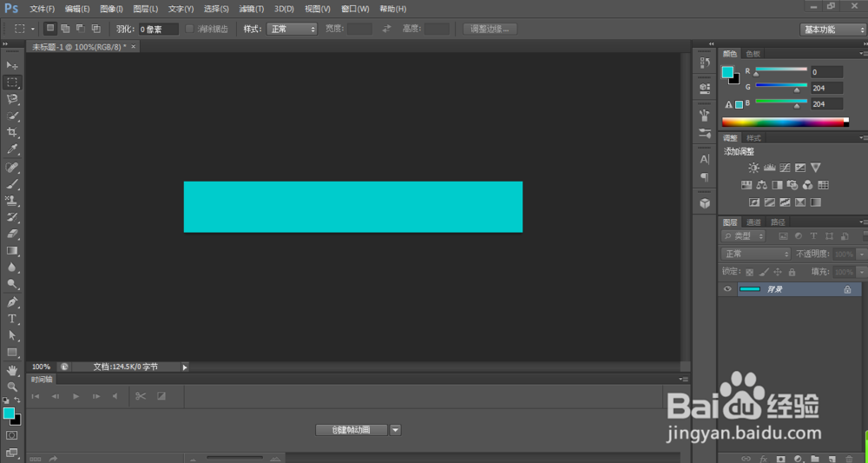Add a Vibrance adjustment
This screenshot has height=463, width=868.
[815, 168]
